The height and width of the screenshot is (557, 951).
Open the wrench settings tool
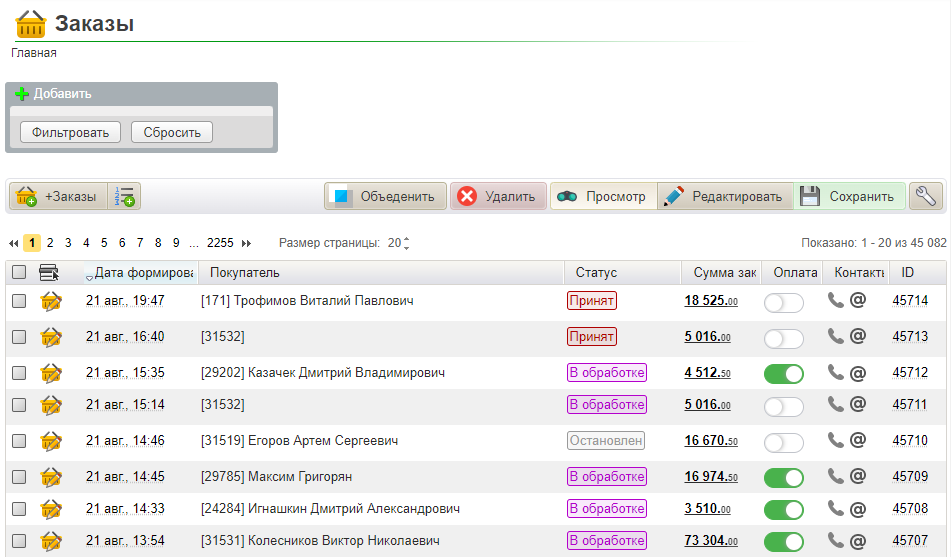(926, 196)
